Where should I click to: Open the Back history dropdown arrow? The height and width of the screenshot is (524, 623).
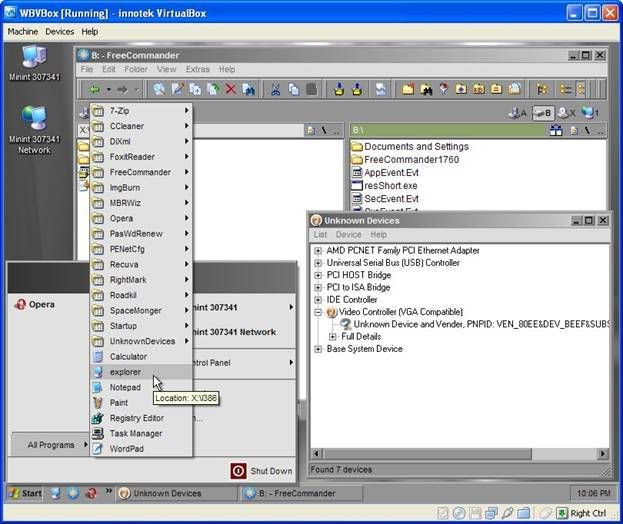tap(108, 90)
